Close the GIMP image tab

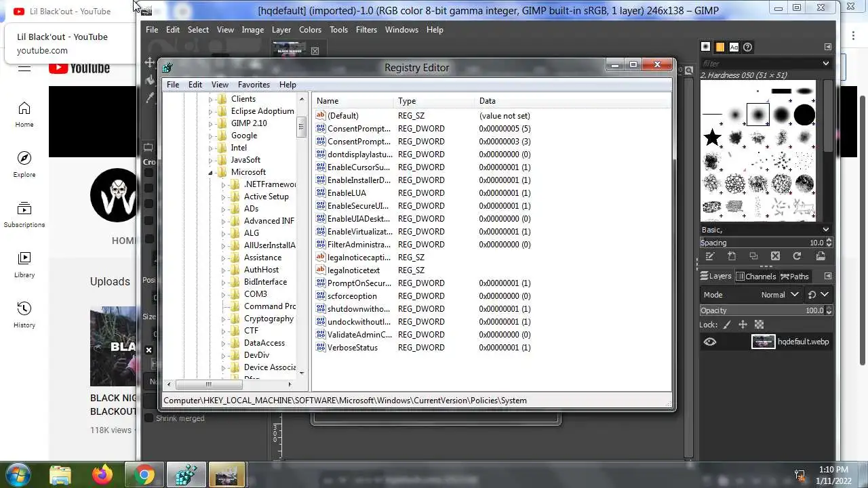(315, 51)
